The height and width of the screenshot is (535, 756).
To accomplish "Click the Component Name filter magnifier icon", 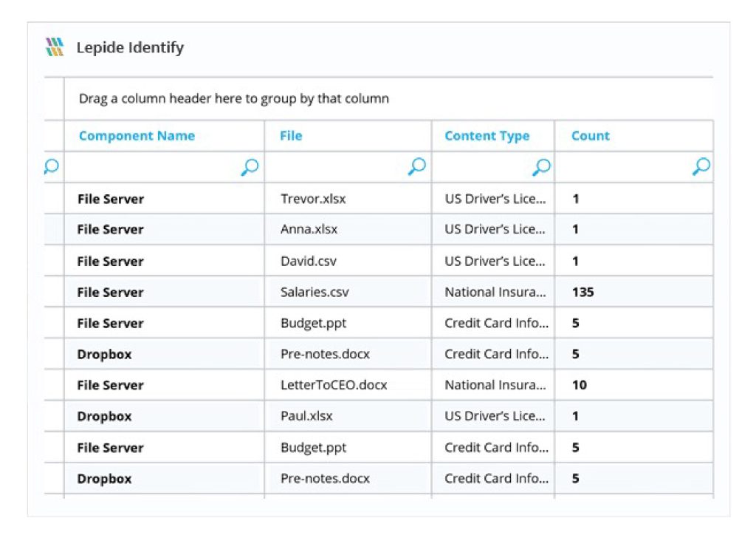I will tap(250, 167).
